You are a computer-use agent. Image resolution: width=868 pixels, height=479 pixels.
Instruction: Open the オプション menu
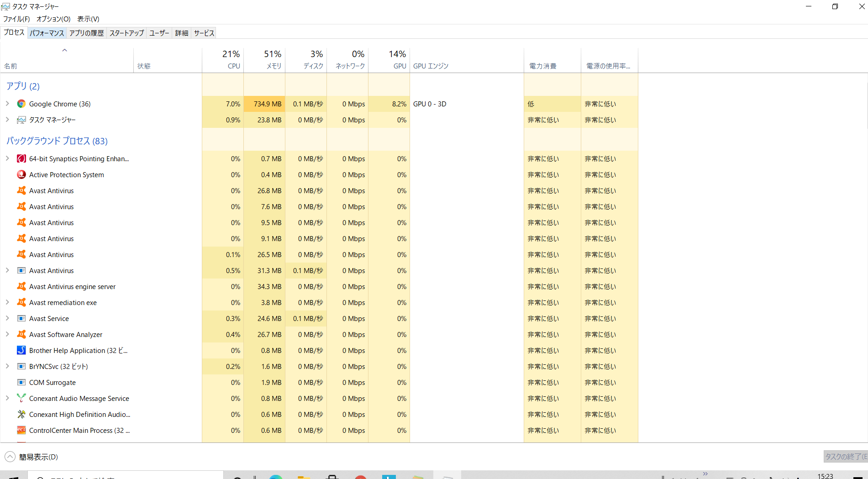click(x=53, y=19)
